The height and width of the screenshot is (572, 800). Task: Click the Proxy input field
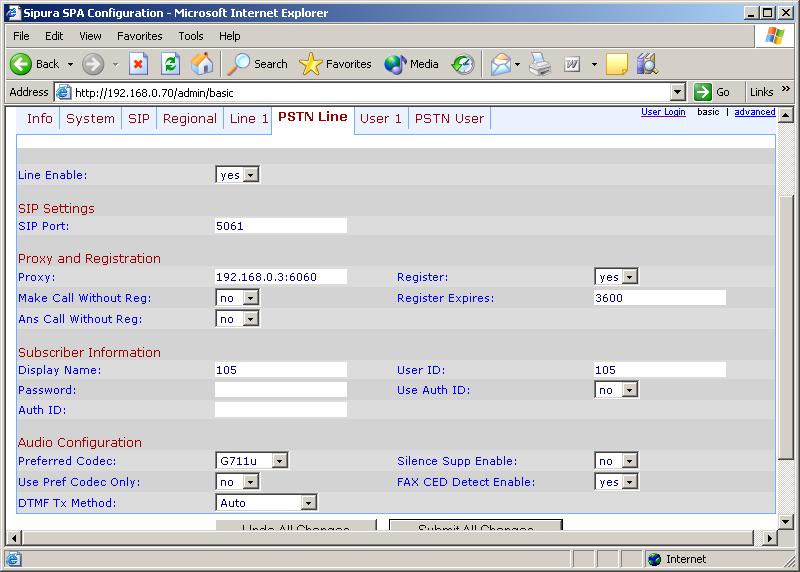tap(280, 277)
